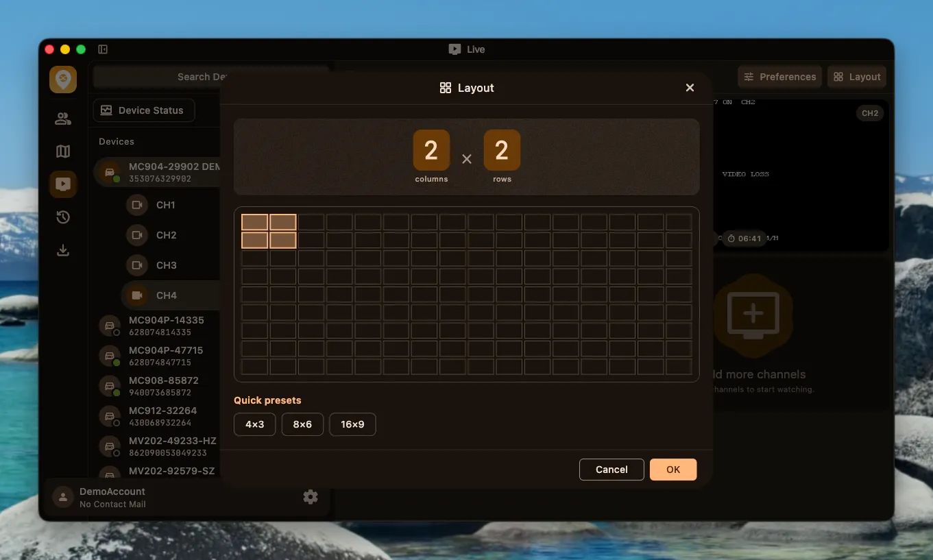Open the downloads sidebar icon
Image resolution: width=933 pixels, height=560 pixels.
pos(63,250)
